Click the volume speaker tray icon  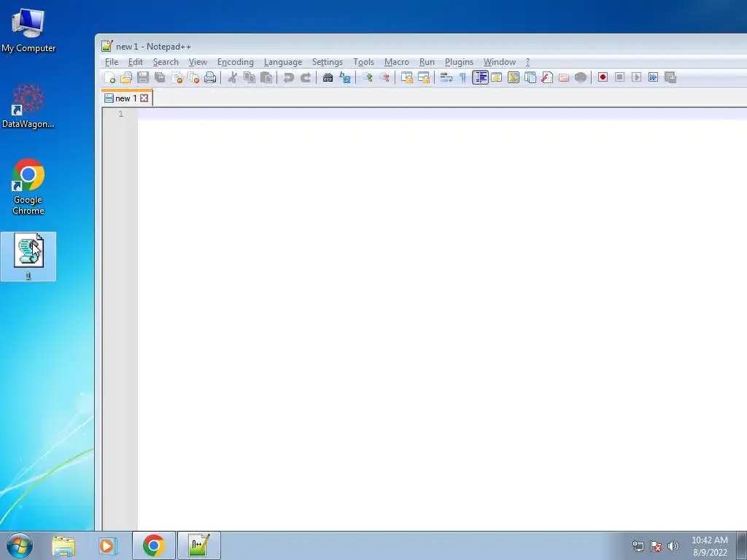(673, 546)
